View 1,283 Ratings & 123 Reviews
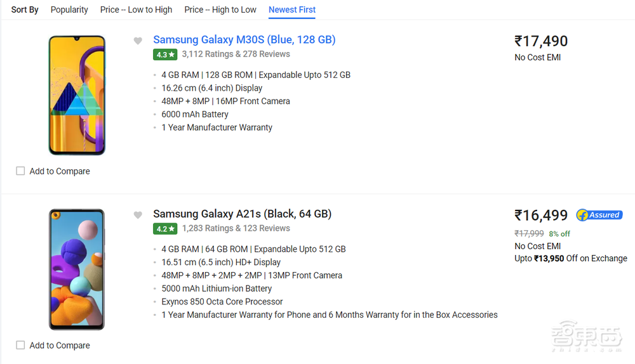The image size is (635, 364). (236, 229)
